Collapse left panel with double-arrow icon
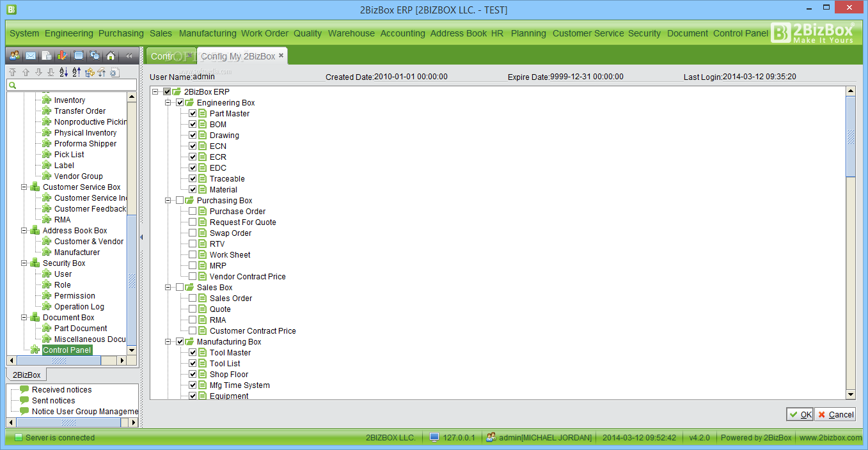The image size is (868, 450). click(129, 56)
